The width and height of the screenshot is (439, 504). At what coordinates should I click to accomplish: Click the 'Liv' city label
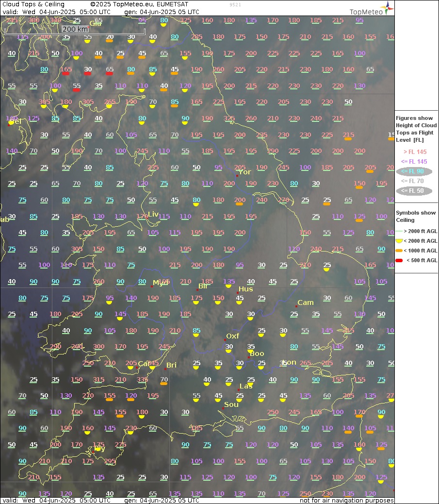[153, 214]
